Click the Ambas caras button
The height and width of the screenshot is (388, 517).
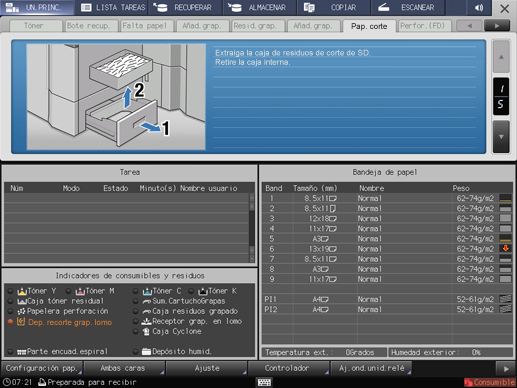point(123,368)
